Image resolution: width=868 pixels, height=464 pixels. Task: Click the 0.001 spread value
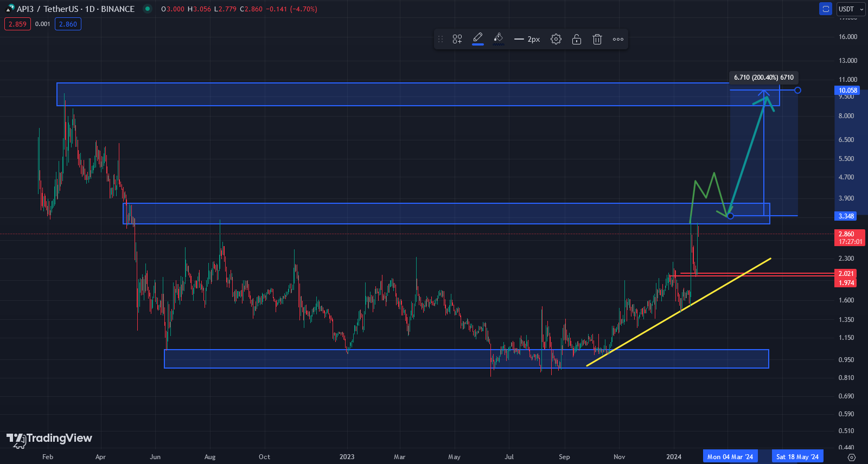42,24
